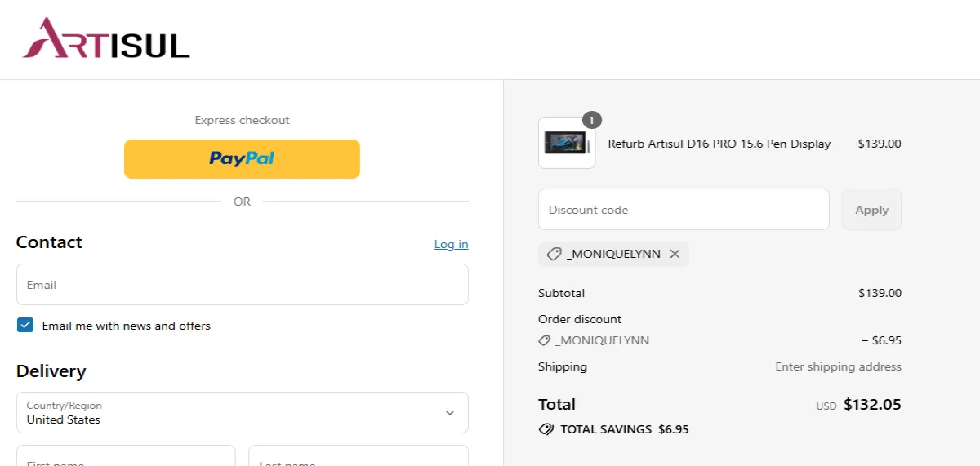Viewport: 980px width, 466px height.
Task: Click the Subtotal label
Action: click(561, 293)
